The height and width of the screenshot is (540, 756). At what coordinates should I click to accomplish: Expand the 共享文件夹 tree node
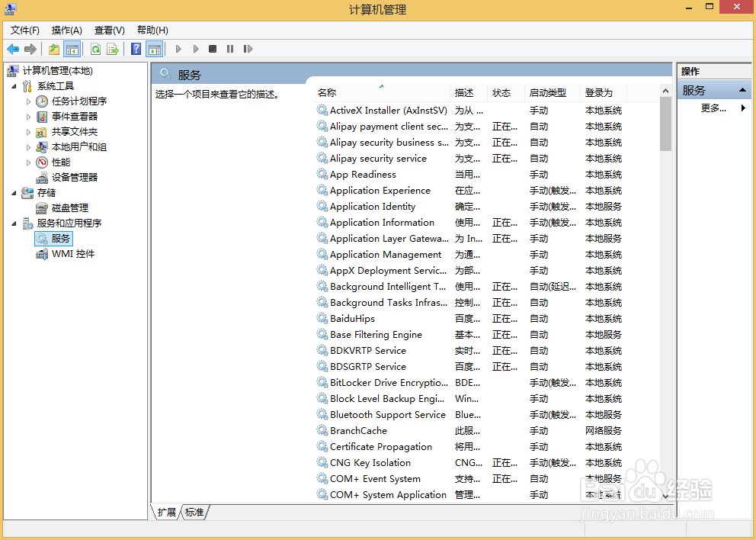pyautogui.click(x=28, y=132)
